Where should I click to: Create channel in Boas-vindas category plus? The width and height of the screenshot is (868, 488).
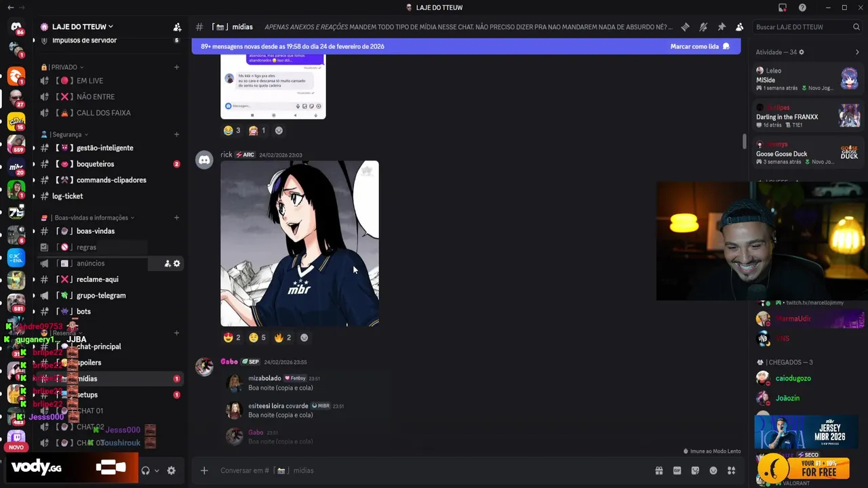(176, 218)
